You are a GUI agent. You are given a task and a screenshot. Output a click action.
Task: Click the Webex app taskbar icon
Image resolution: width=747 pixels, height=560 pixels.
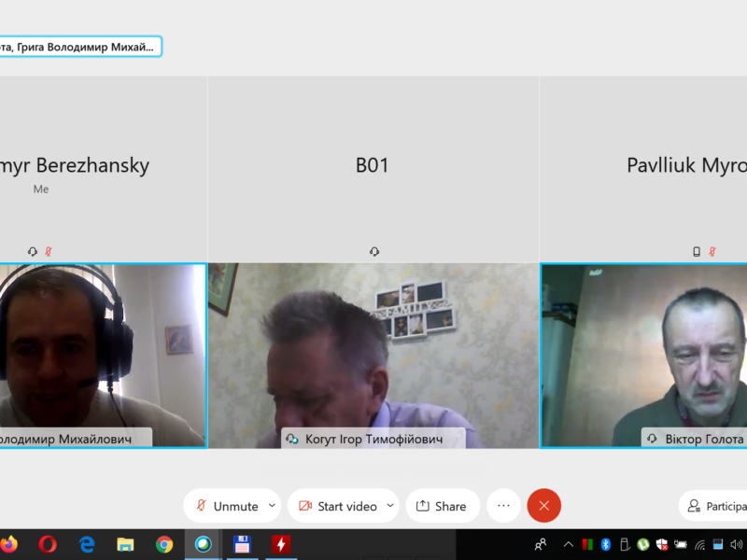[x=203, y=544]
